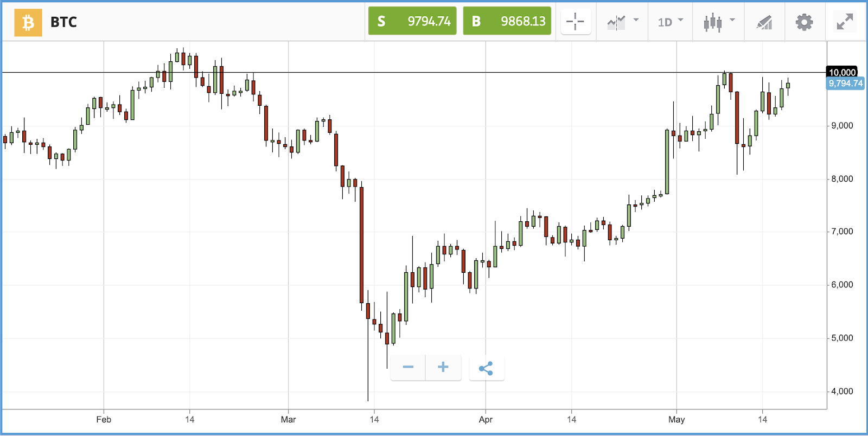Click the 8,000 price axis label
This screenshot has width=868, height=436.
[842, 179]
